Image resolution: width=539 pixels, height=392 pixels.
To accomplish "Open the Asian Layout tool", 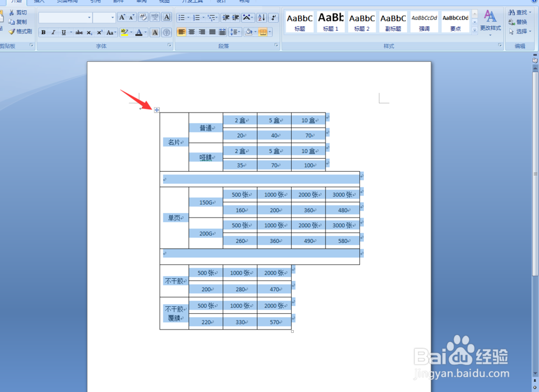I will (x=247, y=18).
